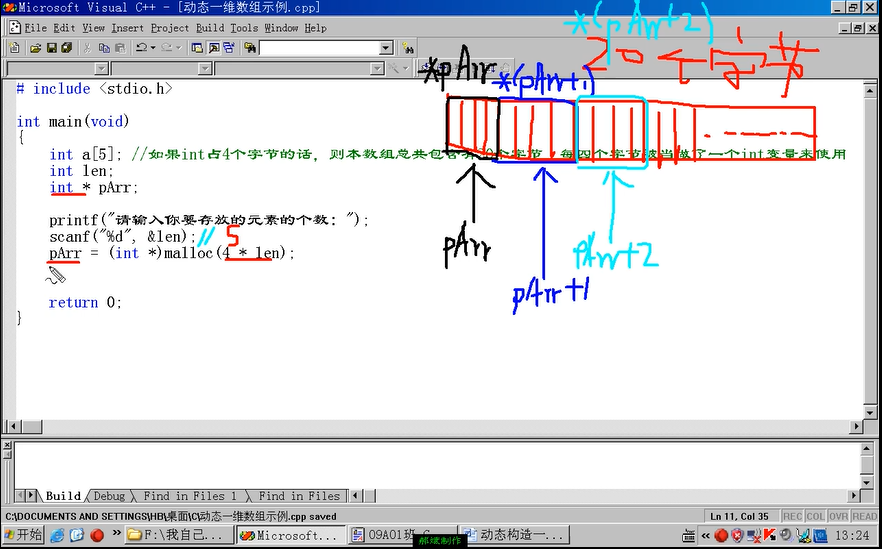This screenshot has width=882, height=549.
Task: Click the red circle quick launch icon
Action: point(97,535)
